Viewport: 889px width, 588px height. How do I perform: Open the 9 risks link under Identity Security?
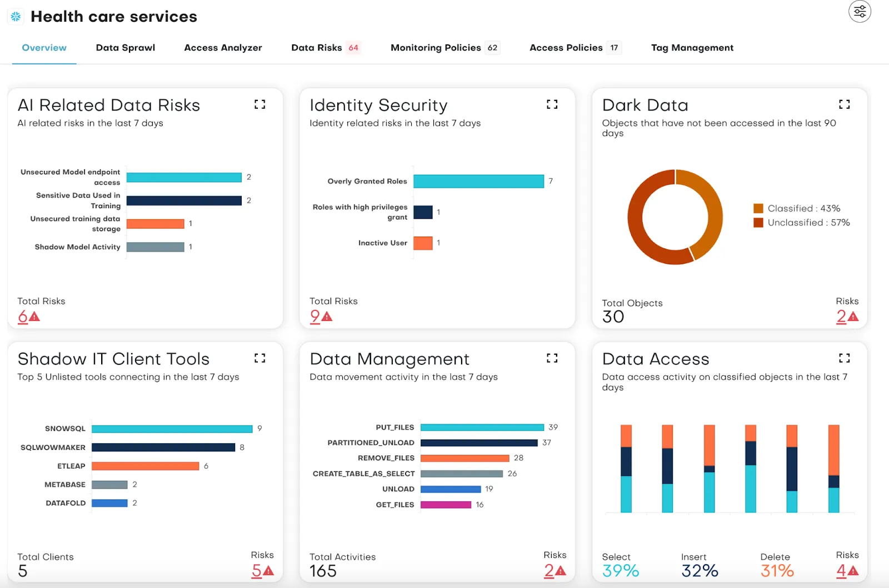(315, 316)
